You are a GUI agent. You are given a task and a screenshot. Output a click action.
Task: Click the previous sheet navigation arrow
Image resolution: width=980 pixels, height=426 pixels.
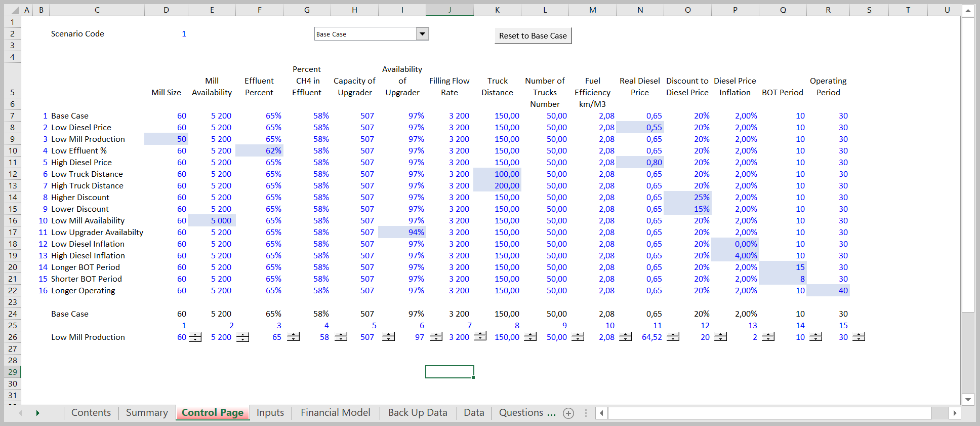(20, 413)
